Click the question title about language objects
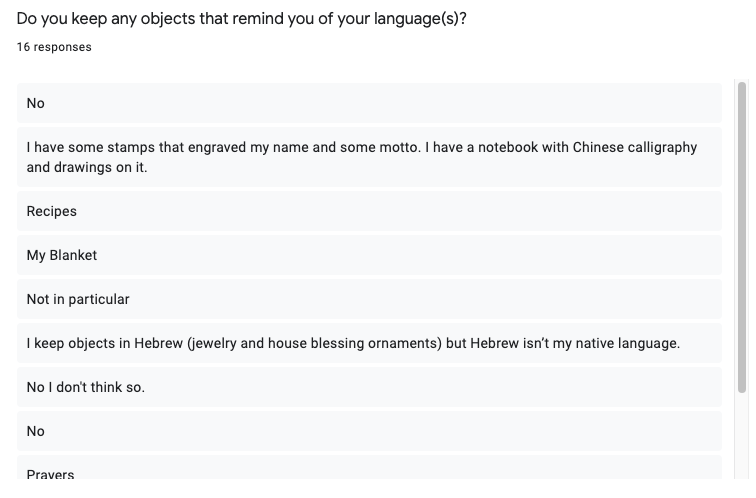The height and width of the screenshot is (498, 756). 242,19
